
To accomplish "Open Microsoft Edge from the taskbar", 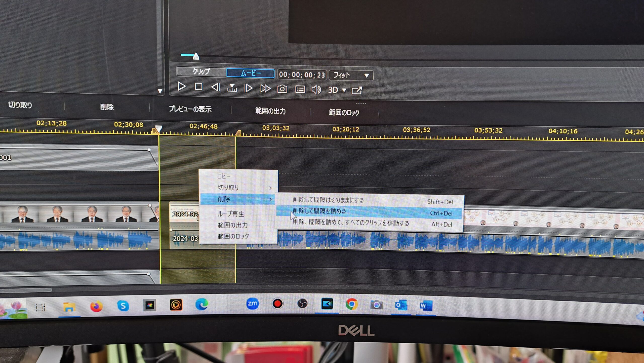I will tap(202, 305).
